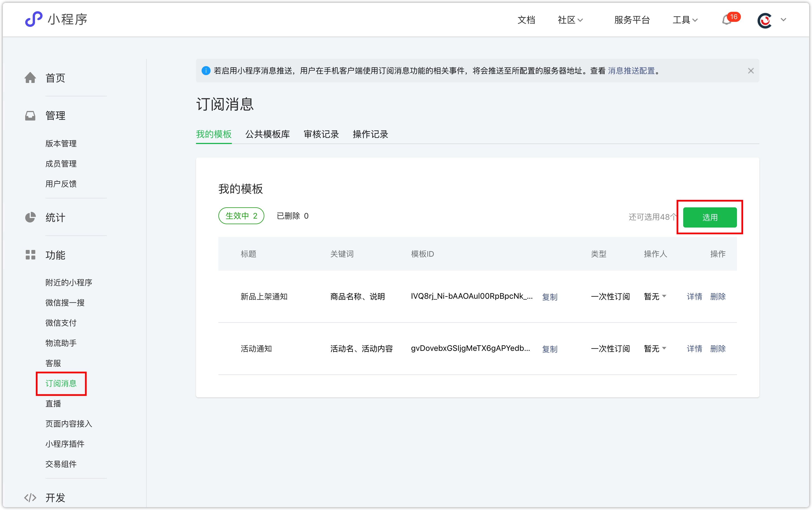The width and height of the screenshot is (812, 510).
Task: Click the template ID starting with gvDovebx
Action: [470, 348]
